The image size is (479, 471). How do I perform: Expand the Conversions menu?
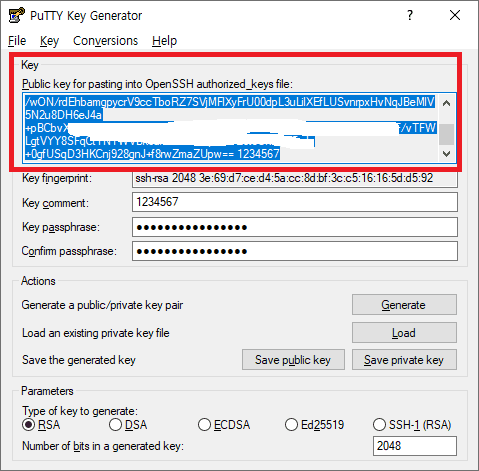click(x=105, y=41)
